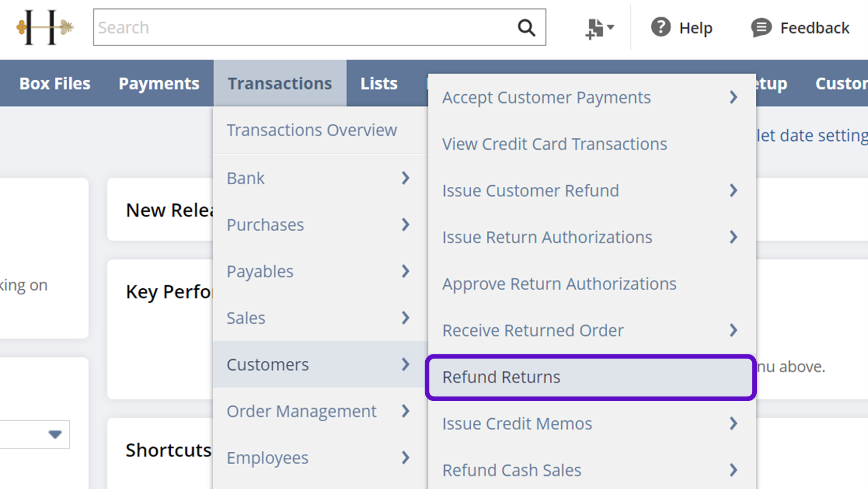This screenshot has width=868, height=489.
Task: Click the company logo icon
Action: (44, 27)
